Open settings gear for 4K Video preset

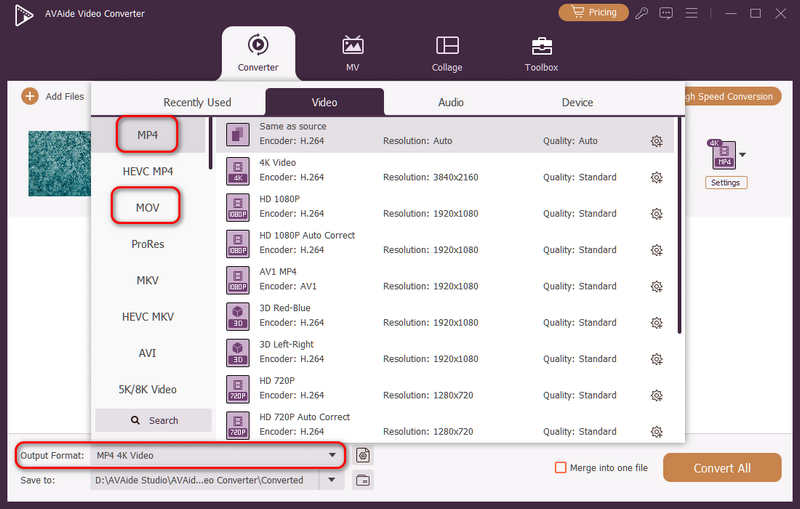(657, 177)
